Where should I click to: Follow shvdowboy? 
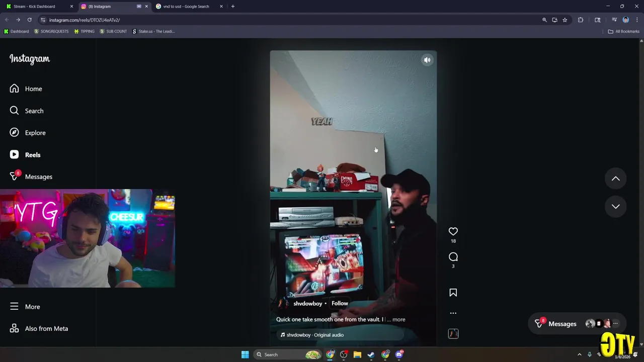(x=340, y=303)
